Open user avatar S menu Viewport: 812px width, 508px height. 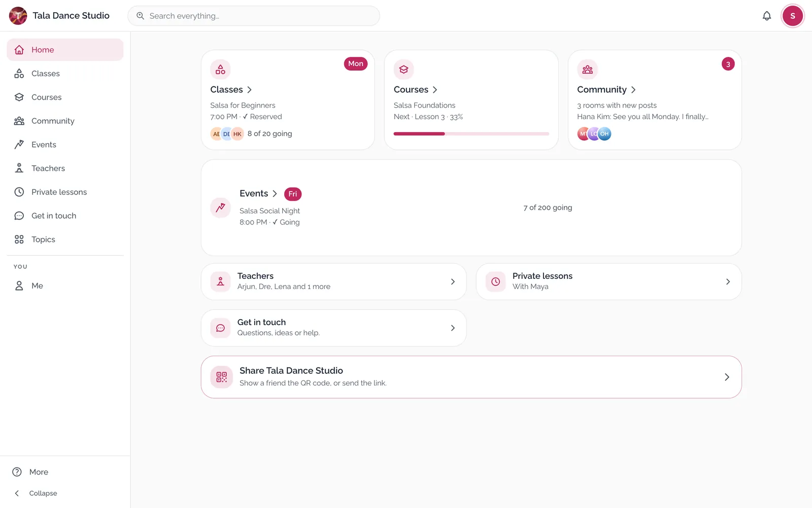coord(793,16)
